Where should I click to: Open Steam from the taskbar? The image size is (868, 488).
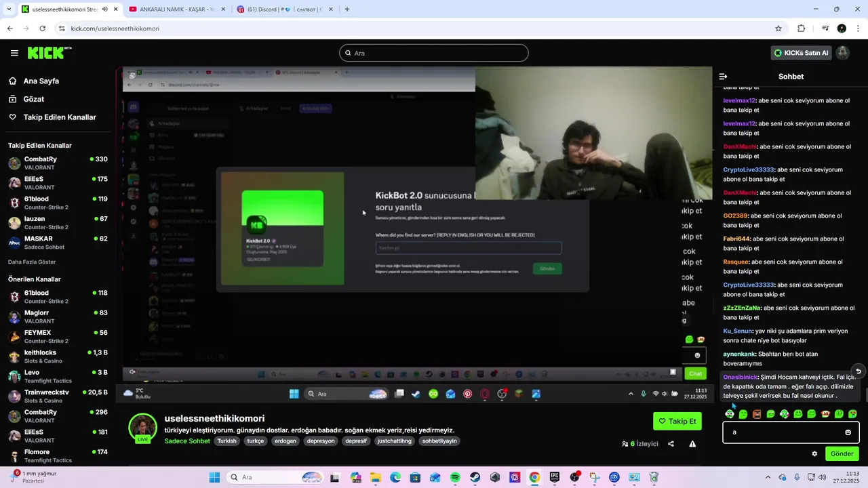[x=475, y=477]
